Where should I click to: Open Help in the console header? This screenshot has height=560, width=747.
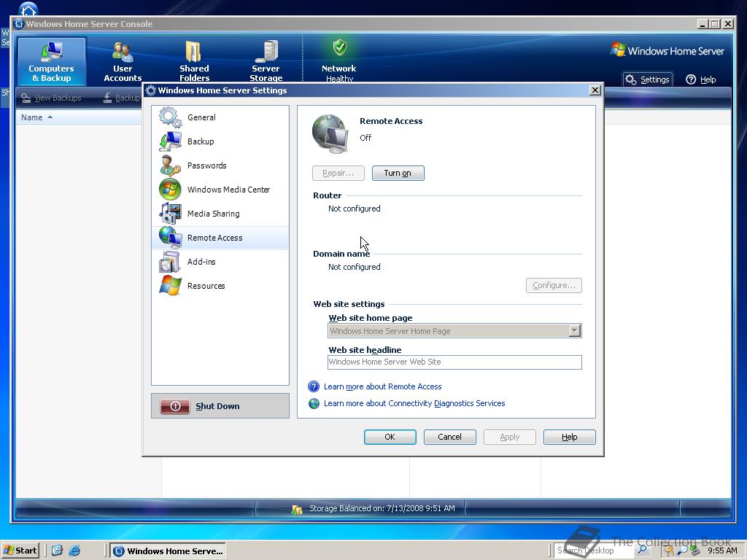tap(701, 79)
